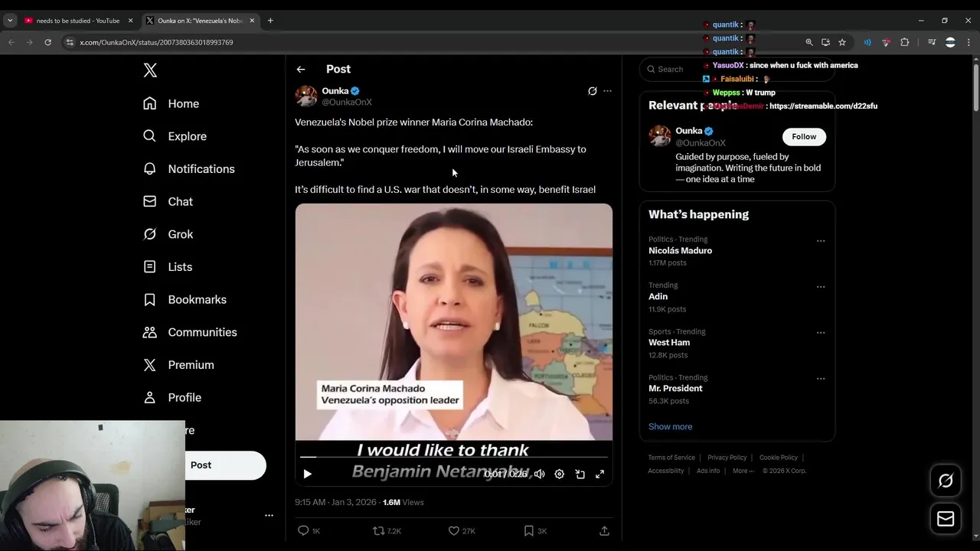The image size is (980, 551).
Task: Close the Ounka on X tab
Action: [252, 21]
